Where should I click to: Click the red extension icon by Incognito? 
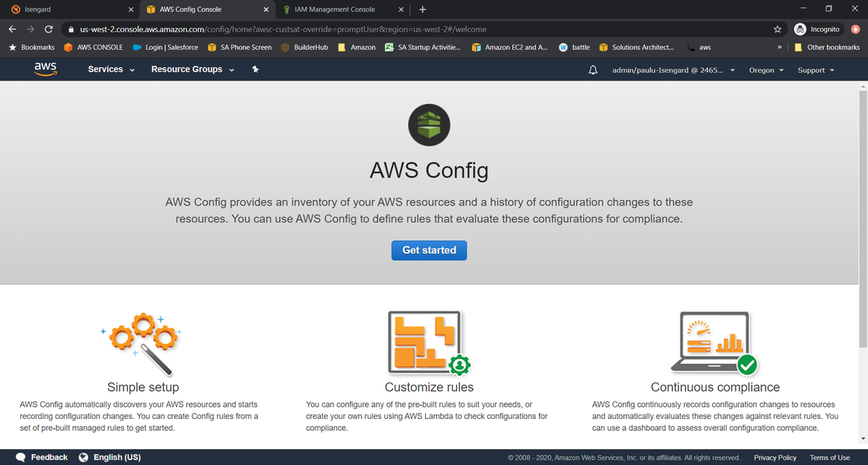click(855, 29)
